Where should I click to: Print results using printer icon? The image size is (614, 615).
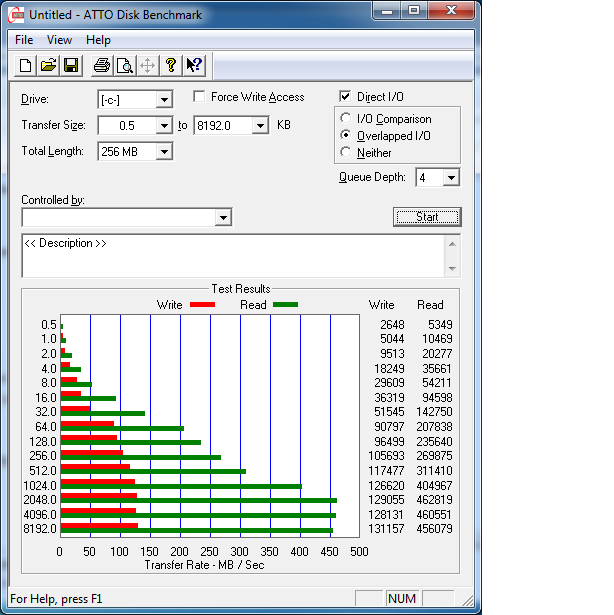[x=102, y=65]
